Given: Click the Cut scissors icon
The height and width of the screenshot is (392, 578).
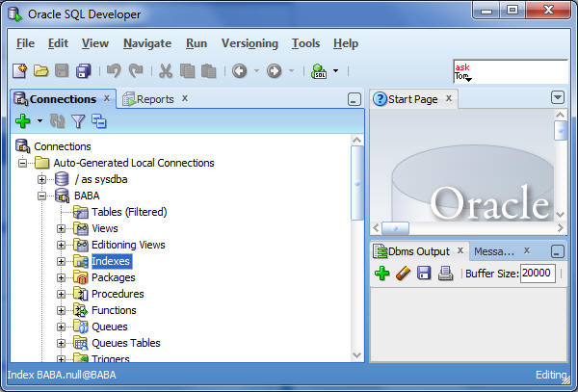Looking at the screenshot, I should coord(166,70).
